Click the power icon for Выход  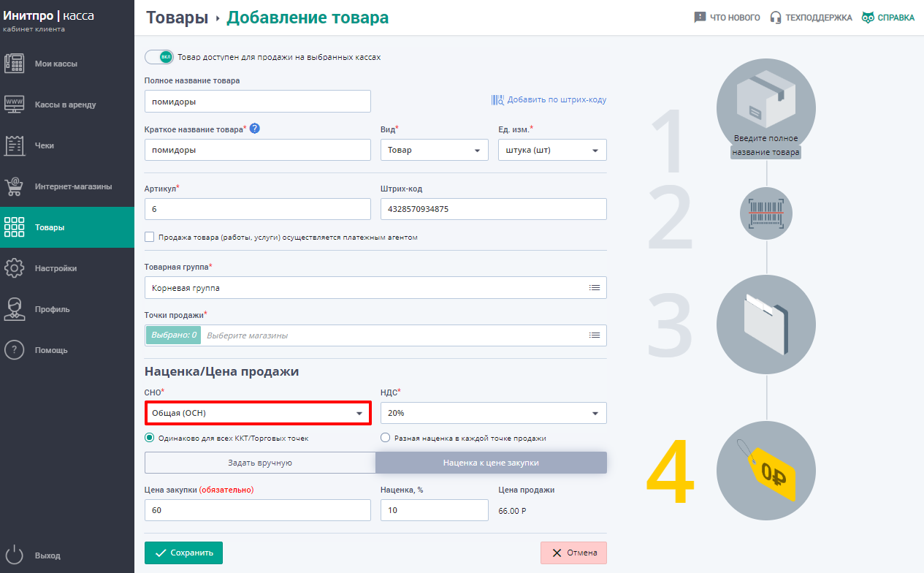[x=15, y=555]
